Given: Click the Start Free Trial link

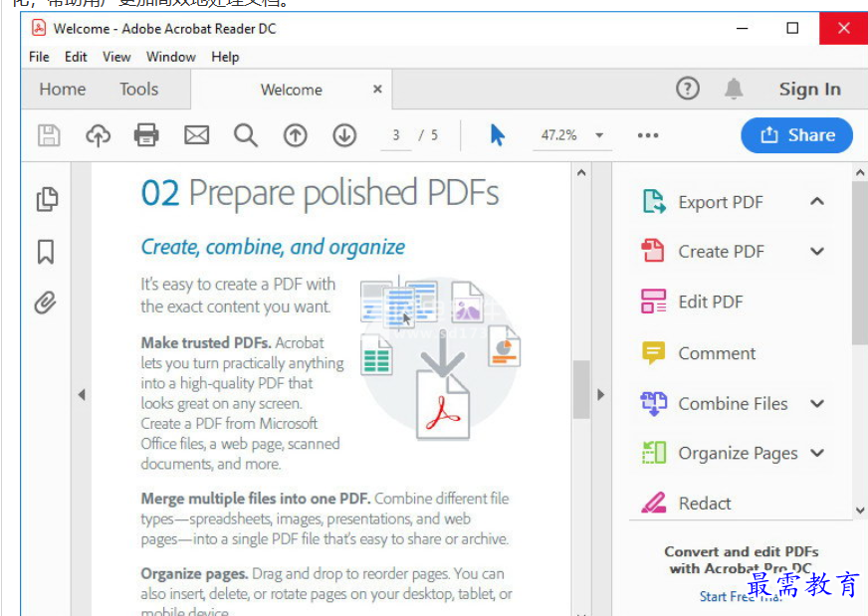Looking at the screenshot, I should pyautogui.click(x=741, y=596).
